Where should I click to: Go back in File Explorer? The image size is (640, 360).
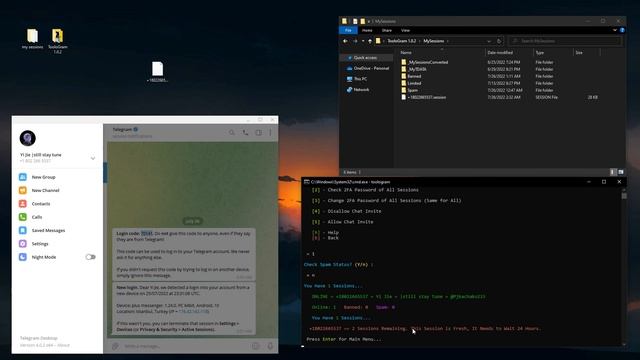click(x=345, y=41)
